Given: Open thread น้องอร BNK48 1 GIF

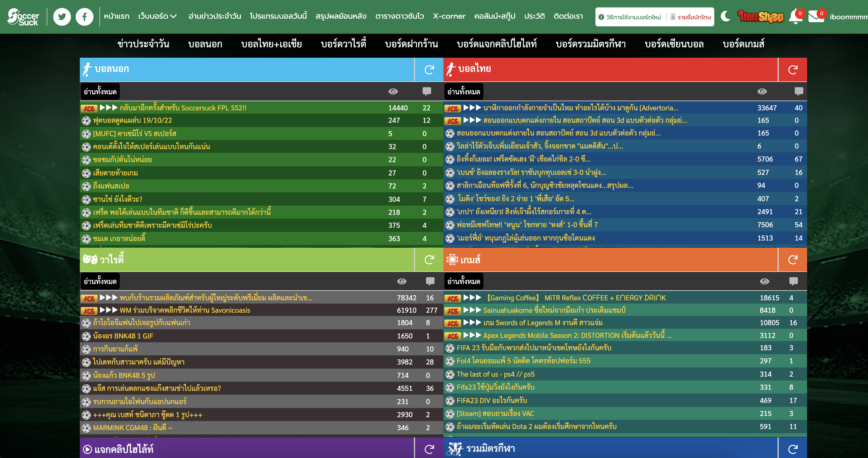Looking at the screenshot, I should (123, 336).
